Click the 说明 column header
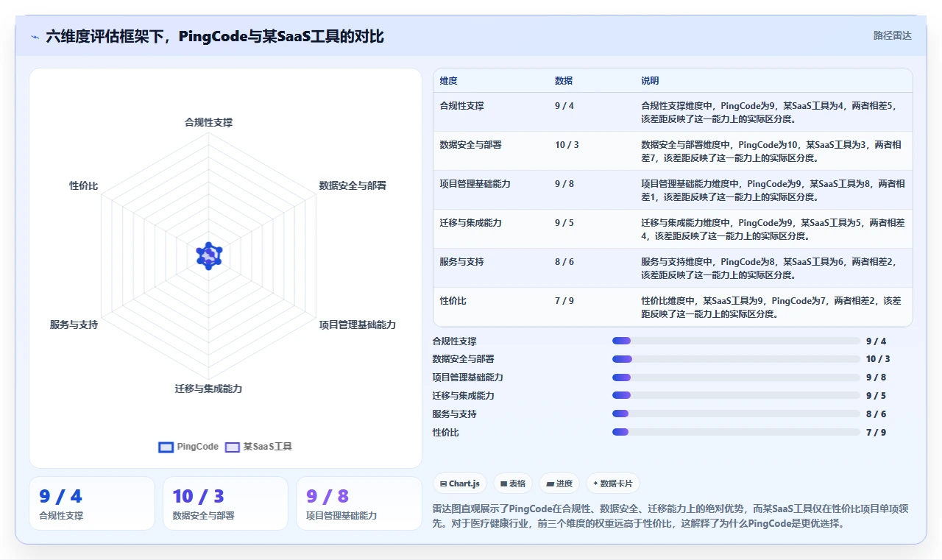This screenshot has width=942, height=560. point(650,81)
